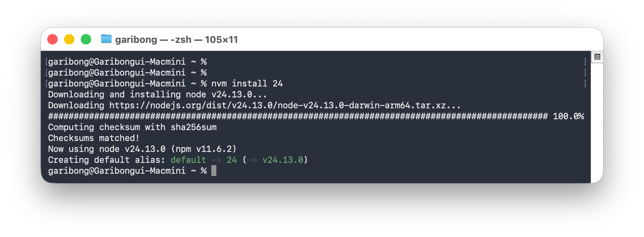Click the window title 'garibong — -zsh — 105×11'
This screenshot has width=644, height=237.
pyautogui.click(x=176, y=40)
